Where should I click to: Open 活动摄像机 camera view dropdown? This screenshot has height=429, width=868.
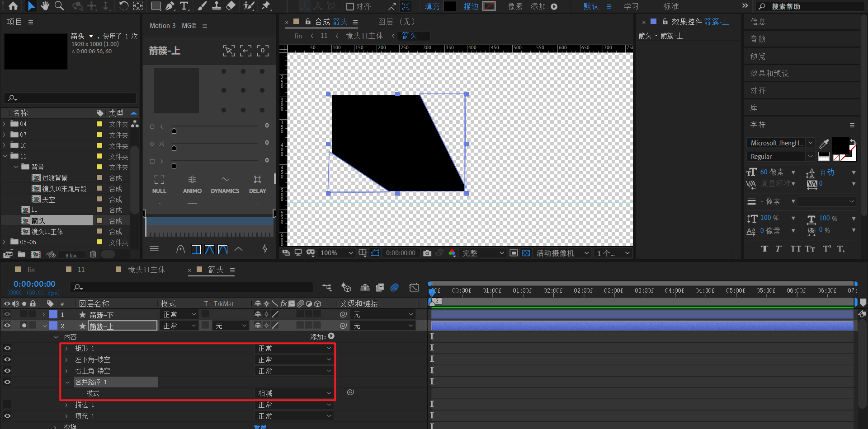(x=562, y=253)
